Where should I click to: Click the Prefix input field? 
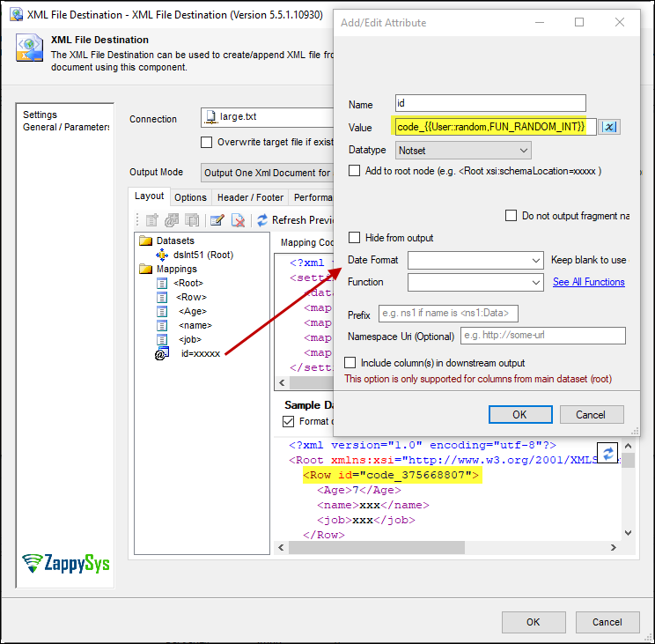(x=448, y=314)
